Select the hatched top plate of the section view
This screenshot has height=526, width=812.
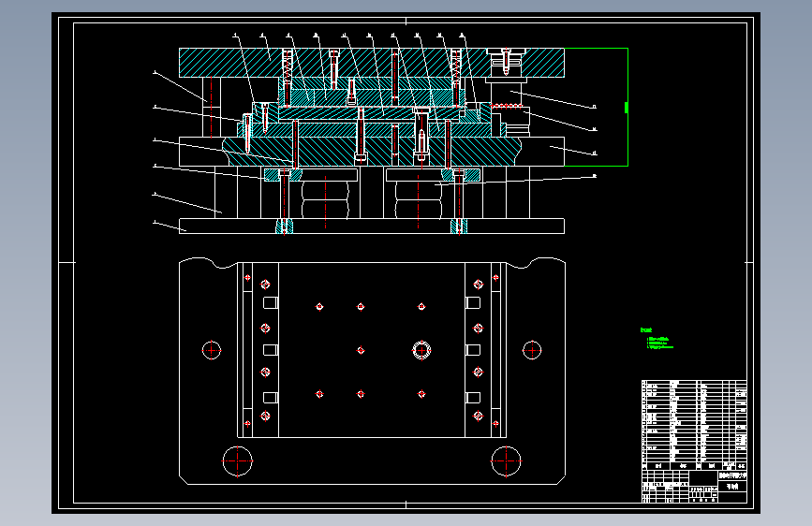[x=371, y=63]
